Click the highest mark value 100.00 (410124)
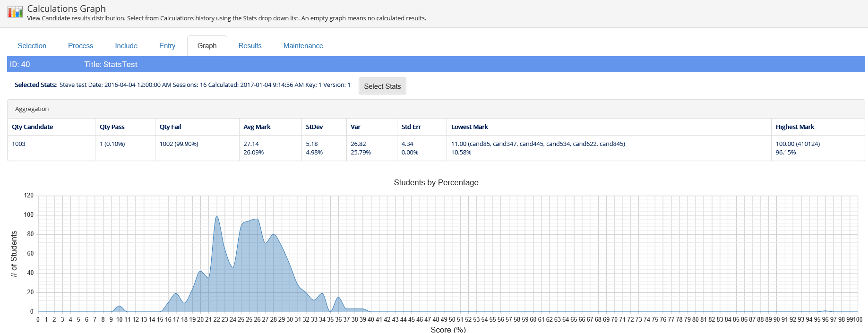868x333 pixels. pyautogui.click(x=798, y=144)
